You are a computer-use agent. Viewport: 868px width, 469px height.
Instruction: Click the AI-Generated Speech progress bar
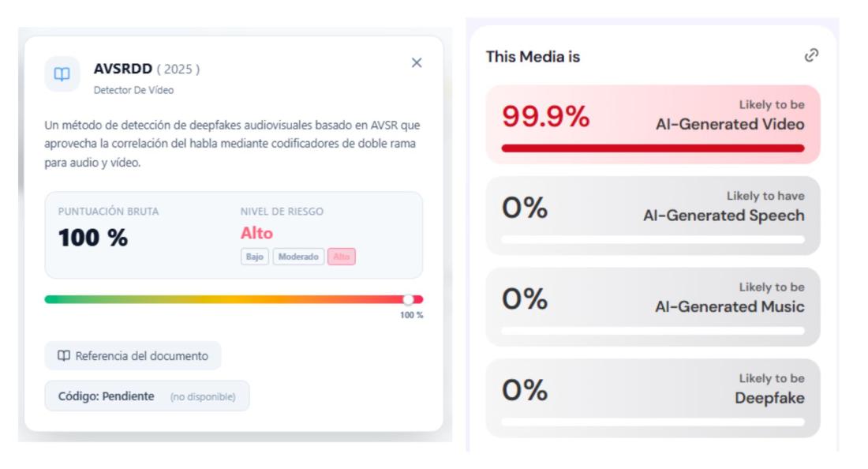click(x=653, y=239)
